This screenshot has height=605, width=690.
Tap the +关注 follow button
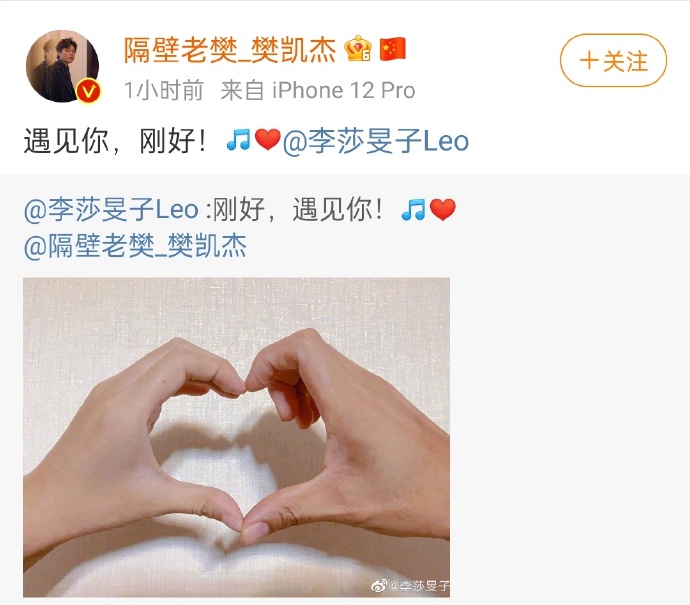click(x=613, y=60)
